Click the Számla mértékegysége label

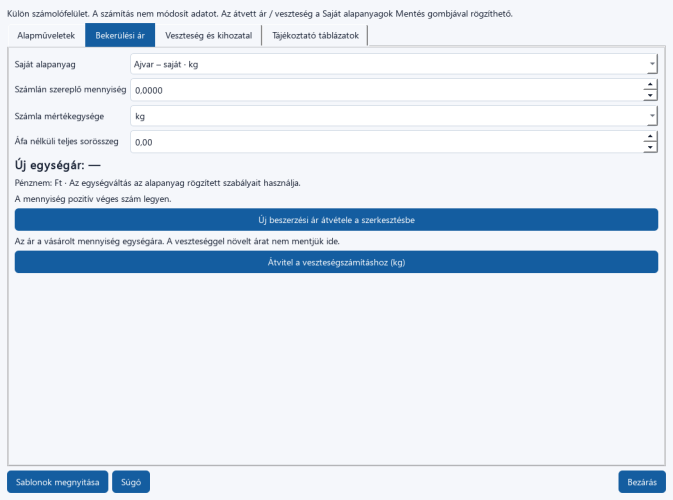[x=59, y=116]
